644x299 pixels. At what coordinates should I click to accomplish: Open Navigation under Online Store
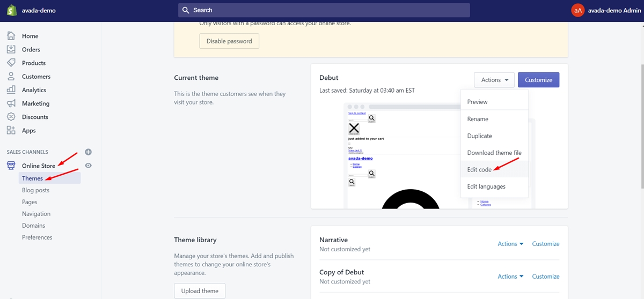36,214
